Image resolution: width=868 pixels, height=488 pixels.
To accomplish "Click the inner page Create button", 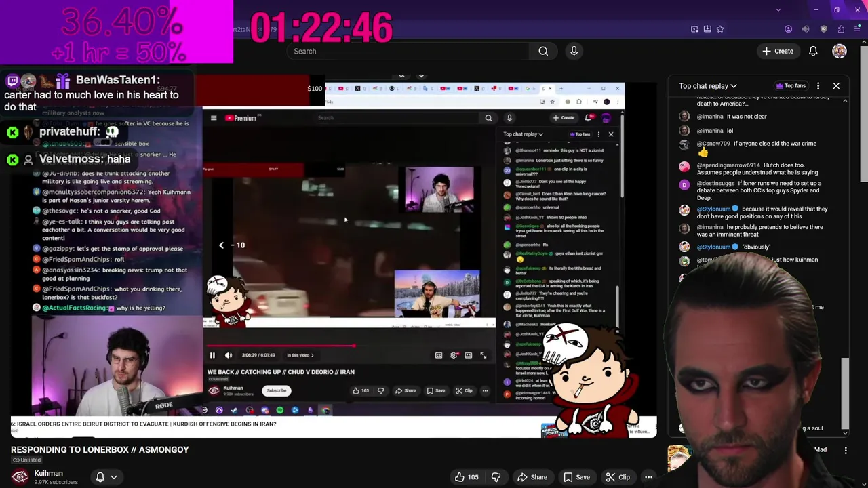I will point(564,118).
